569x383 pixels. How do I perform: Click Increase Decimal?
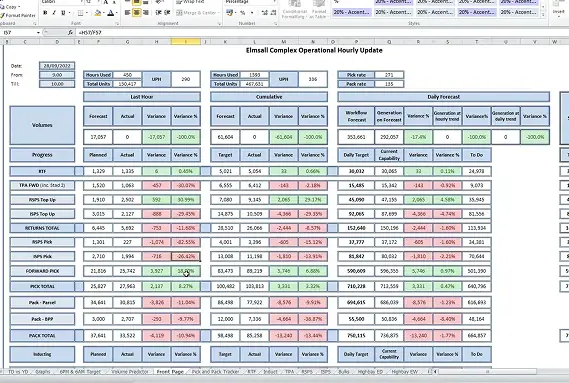(x=265, y=13)
